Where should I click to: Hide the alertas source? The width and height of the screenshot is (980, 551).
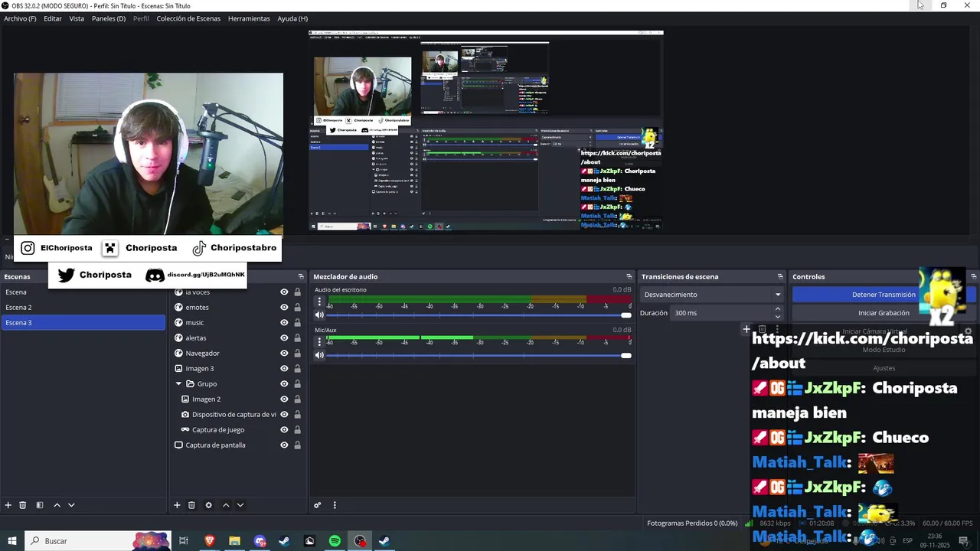(284, 337)
